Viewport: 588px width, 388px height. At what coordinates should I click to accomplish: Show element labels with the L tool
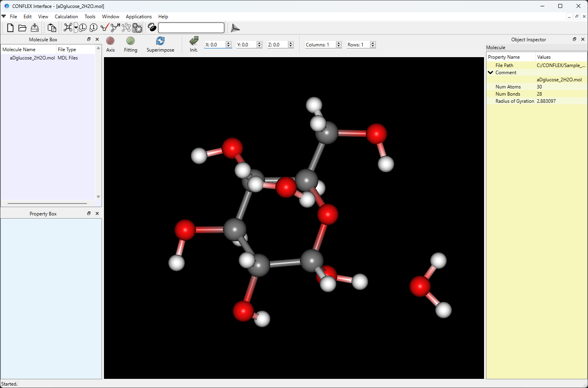pos(83,27)
